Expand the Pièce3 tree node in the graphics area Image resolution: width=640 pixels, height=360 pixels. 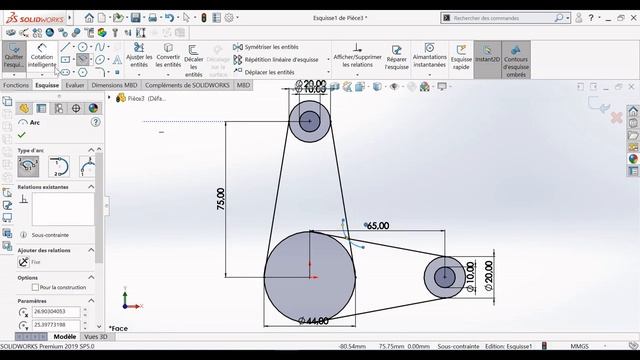coord(109,98)
